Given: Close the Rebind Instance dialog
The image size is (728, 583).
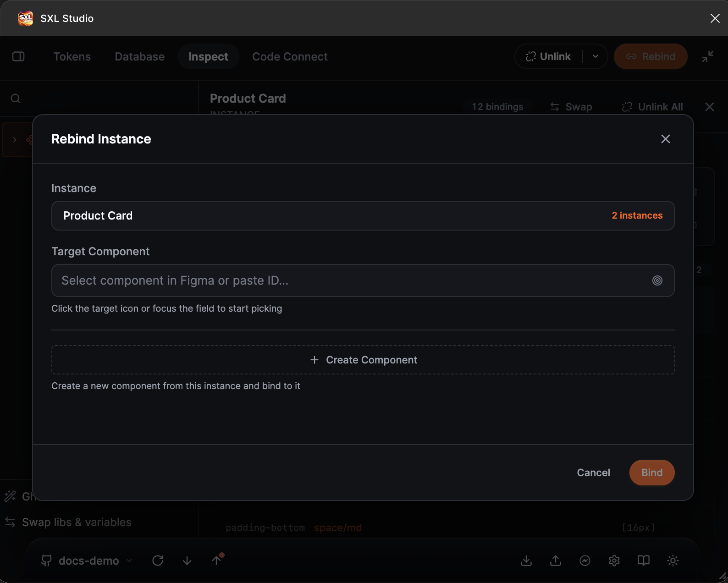Looking at the screenshot, I should pyautogui.click(x=666, y=139).
